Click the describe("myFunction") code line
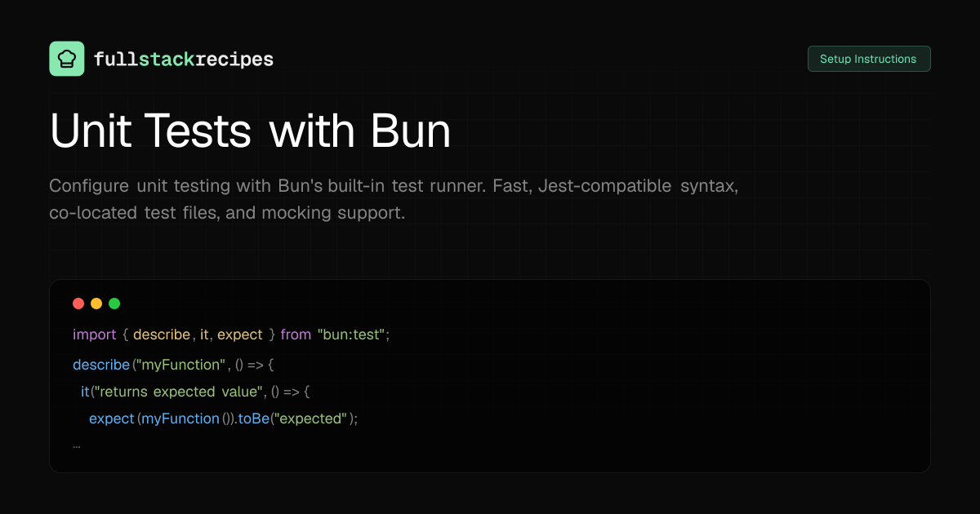 click(173, 364)
